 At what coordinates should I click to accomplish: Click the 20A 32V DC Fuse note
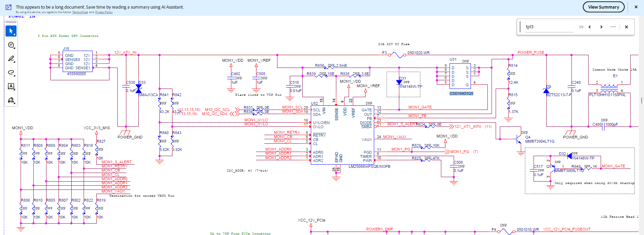394,44
